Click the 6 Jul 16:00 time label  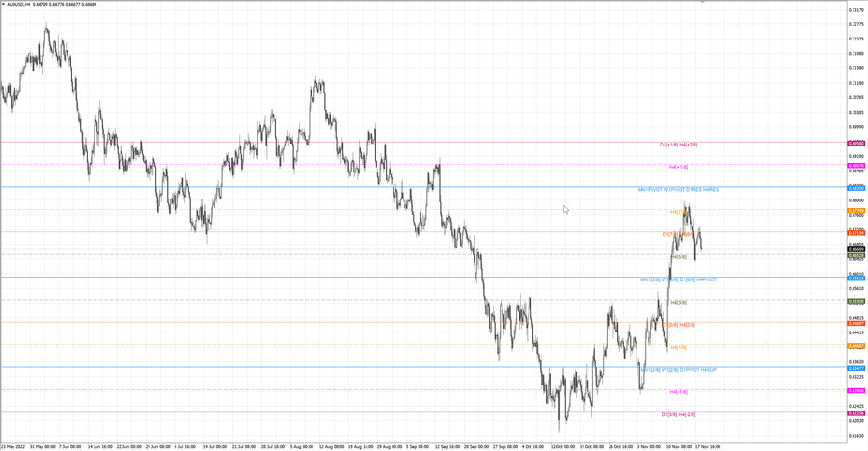[x=186, y=446]
